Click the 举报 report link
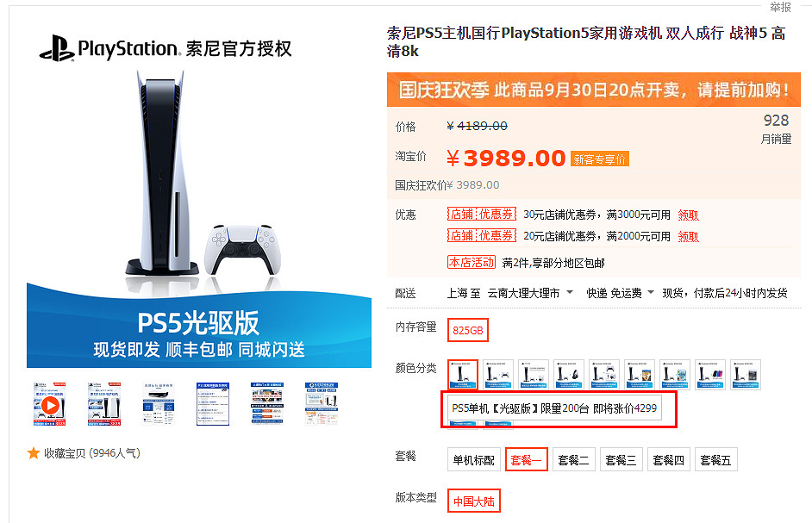 point(780,7)
